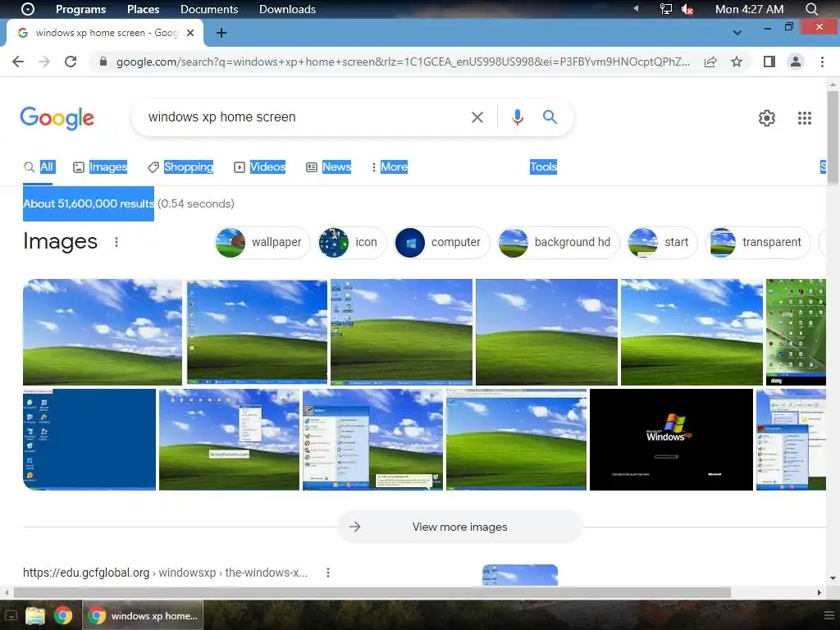
Task: Open the search Tools button
Action: coord(543,167)
